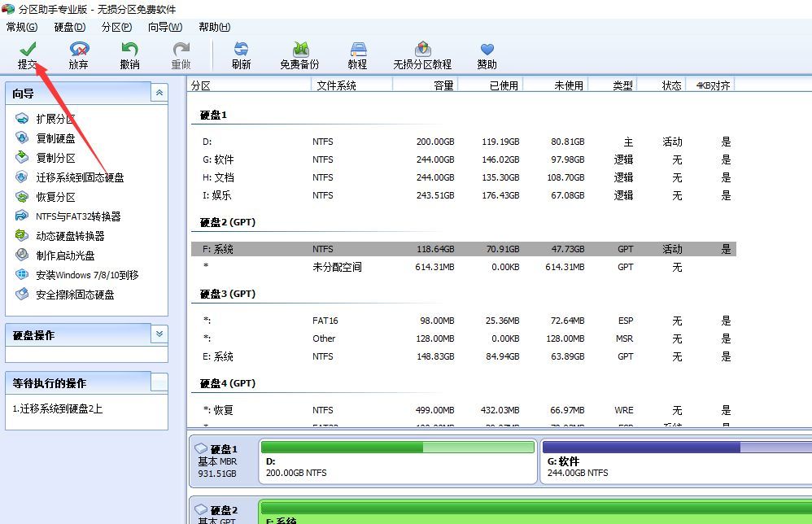The height and width of the screenshot is (524, 812).
Task: Select the *: 恢复 499.00MB row
Action: pos(464,410)
